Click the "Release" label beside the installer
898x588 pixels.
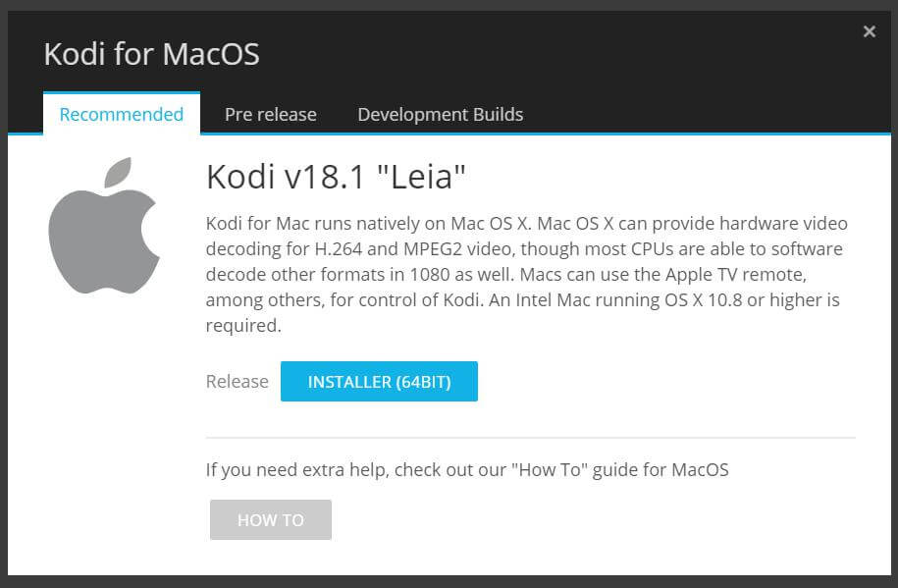pos(238,381)
